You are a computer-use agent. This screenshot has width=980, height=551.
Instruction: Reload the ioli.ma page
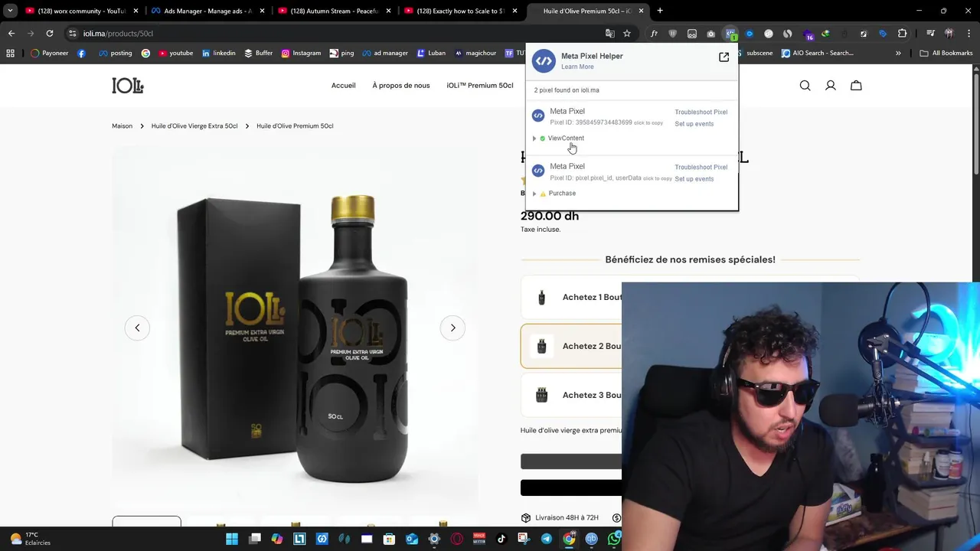tap(49, 34)
